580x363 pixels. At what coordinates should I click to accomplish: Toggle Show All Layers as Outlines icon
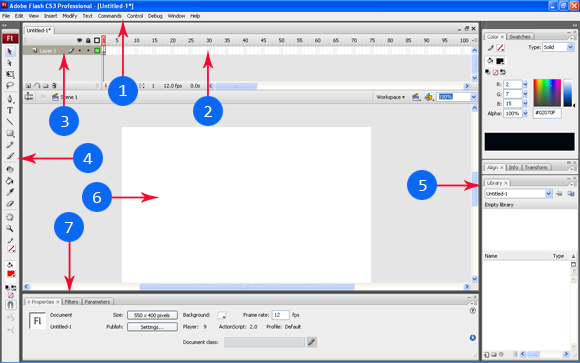97,40
